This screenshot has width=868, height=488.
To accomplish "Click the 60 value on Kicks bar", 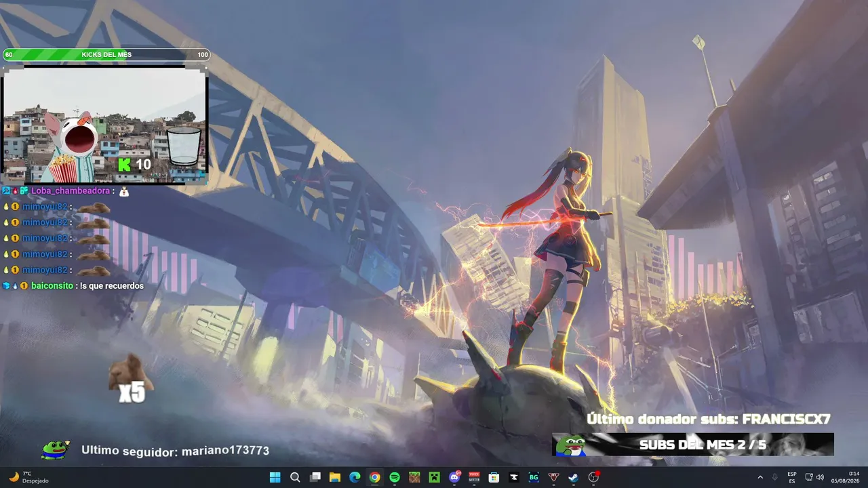I will pyautogui.click(x=9, y=55).
